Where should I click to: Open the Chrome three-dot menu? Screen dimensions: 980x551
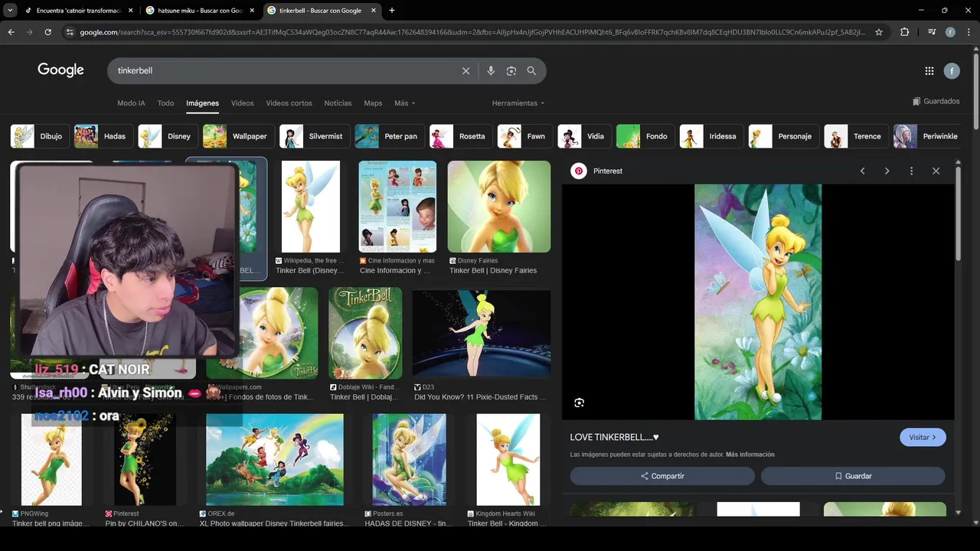tap(969, 32)
